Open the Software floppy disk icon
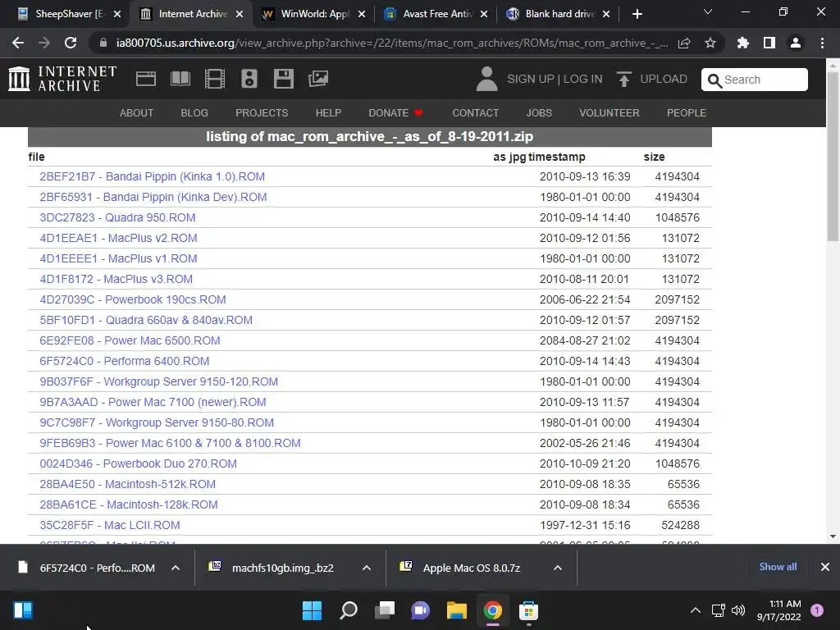Viewport: 840px width, 630px height. (283, 79)
